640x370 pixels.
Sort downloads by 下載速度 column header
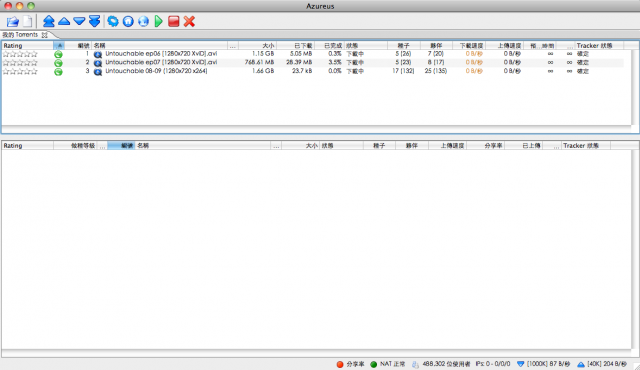[x=469, y=45]
